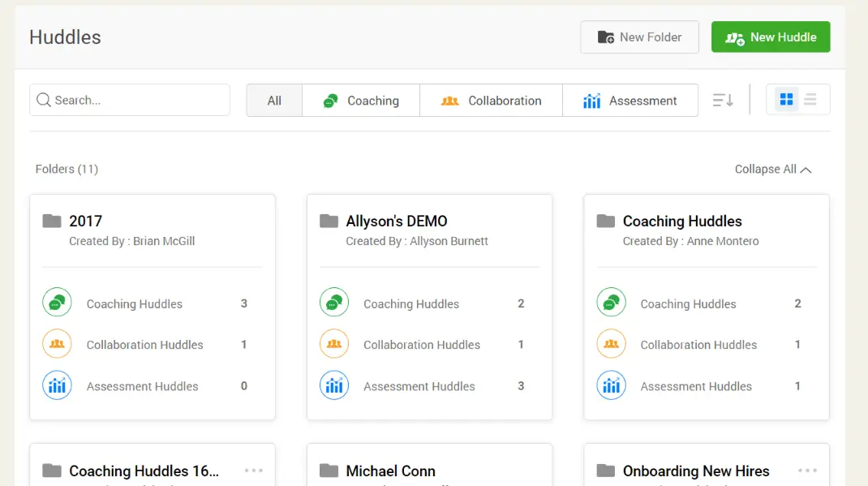Switch to grid view layout
This screenshot has height=486, width=868.
click(786, 100)
